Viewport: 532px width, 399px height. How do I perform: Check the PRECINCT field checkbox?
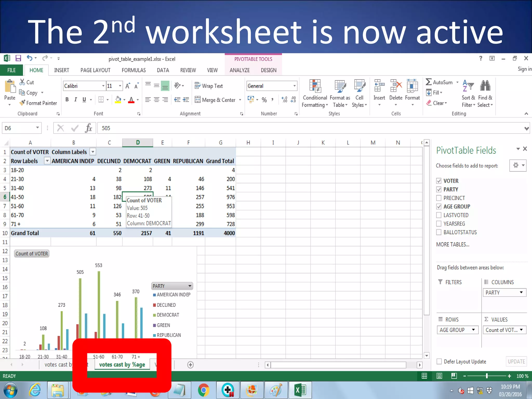tap(439, 198)
